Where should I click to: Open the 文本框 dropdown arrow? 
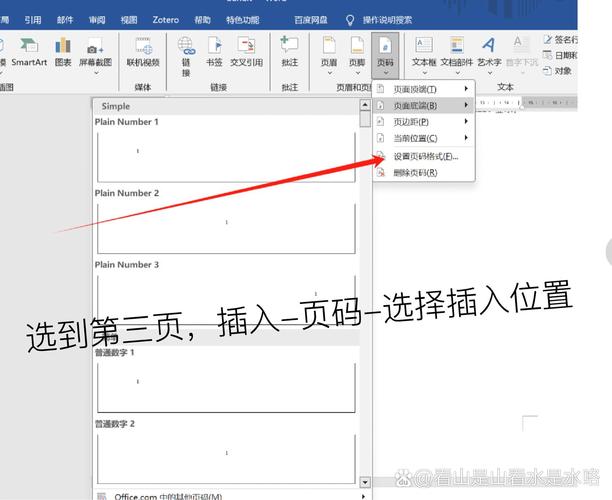click(x=425, y=73)
